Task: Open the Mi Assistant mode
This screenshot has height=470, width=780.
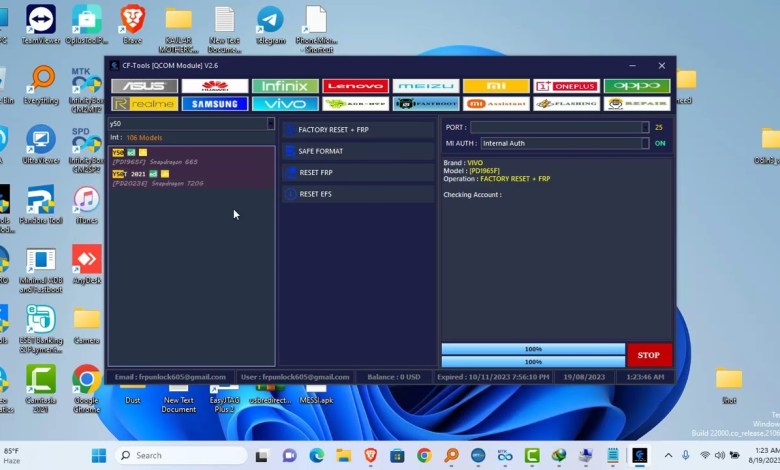Action: [496, 104]
